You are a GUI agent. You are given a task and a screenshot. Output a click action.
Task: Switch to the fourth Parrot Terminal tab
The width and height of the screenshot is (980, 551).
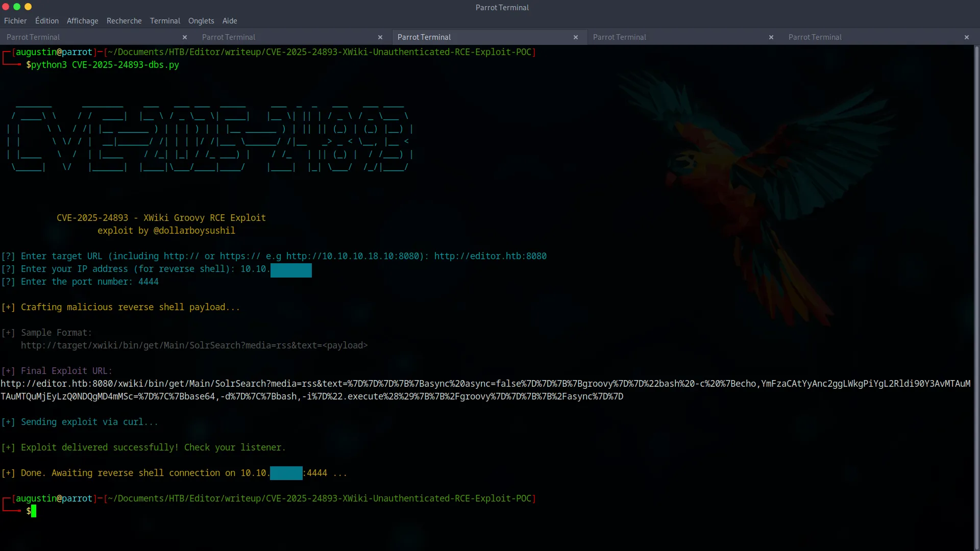(619, 37)
